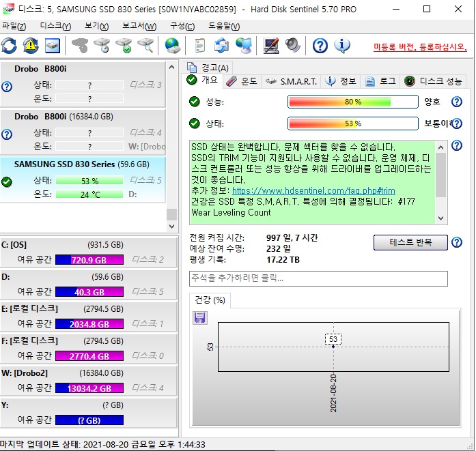The image size is (476, 451).
Task: Click the speaker sound toolbar icon
Action: (x=293, y=46)
